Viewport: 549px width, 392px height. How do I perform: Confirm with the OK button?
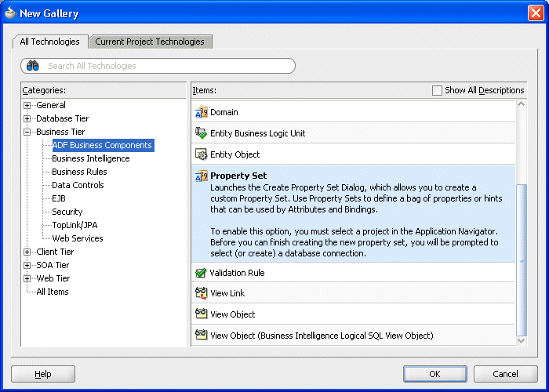coord(434,374)
